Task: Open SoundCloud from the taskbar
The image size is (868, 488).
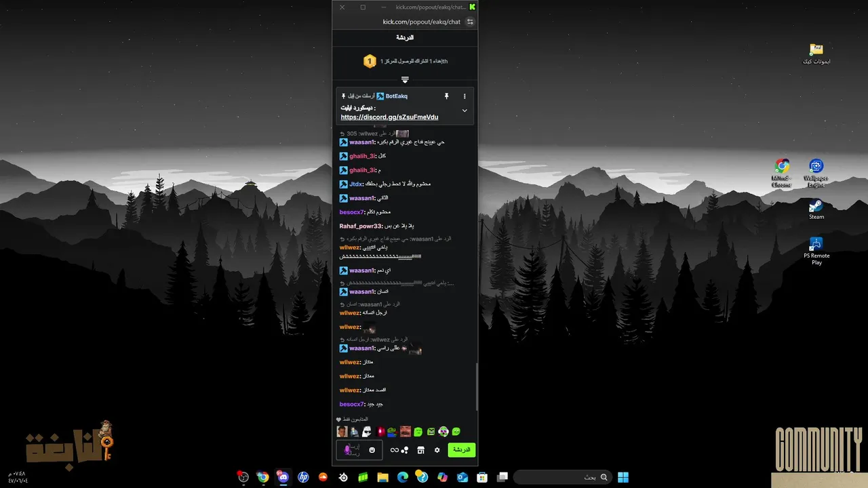Action: pyautogui.click(x=323, y=477)
